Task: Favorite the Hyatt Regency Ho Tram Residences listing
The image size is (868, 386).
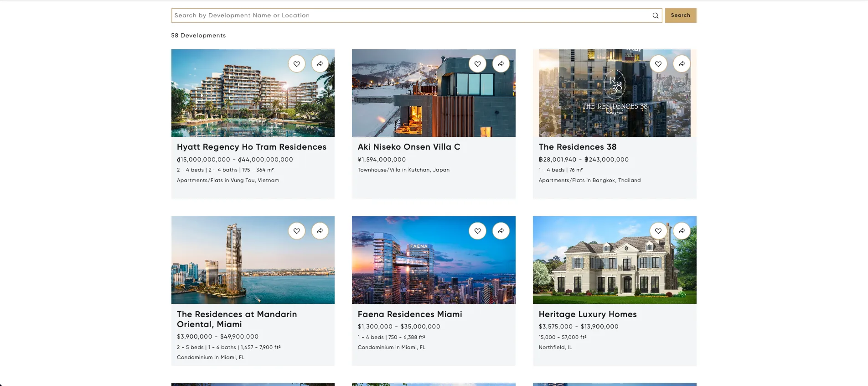Action: click(297, 64)
